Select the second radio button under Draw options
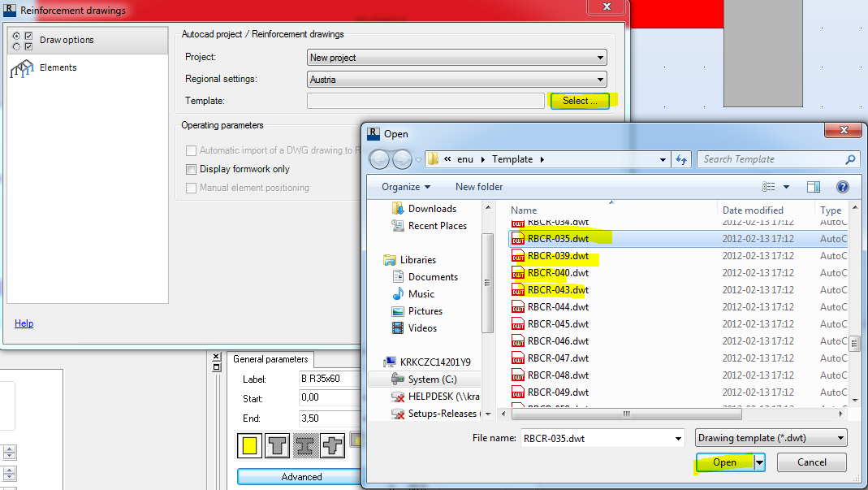This screenshot has width=868, height=490. (17, 46)
